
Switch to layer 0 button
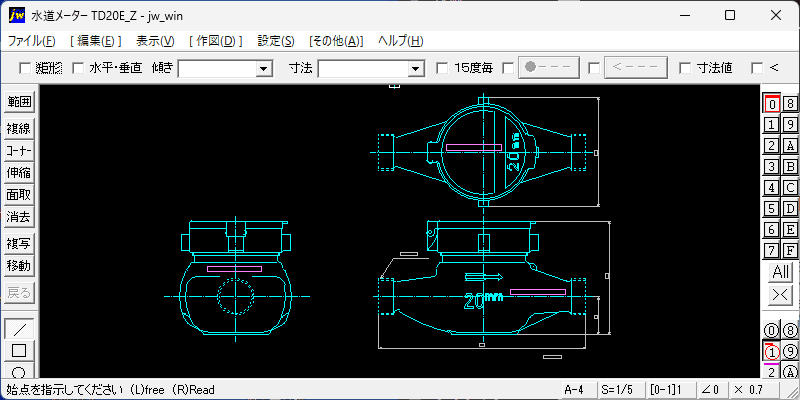[771, 104]
